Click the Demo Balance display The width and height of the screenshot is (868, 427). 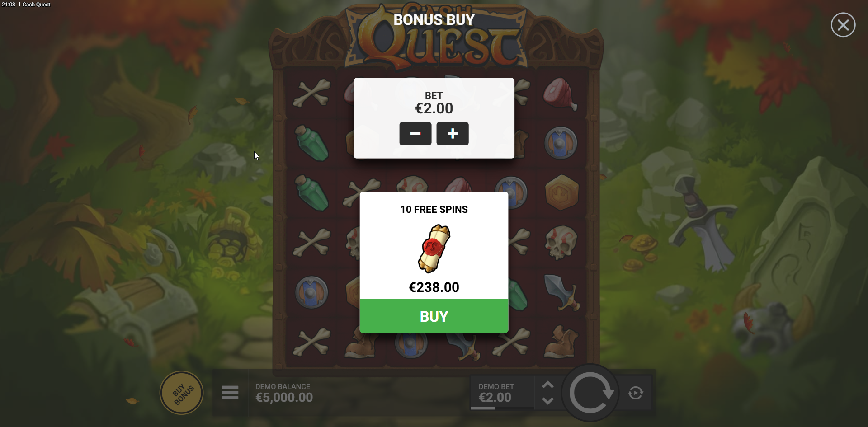pos(284,393)
